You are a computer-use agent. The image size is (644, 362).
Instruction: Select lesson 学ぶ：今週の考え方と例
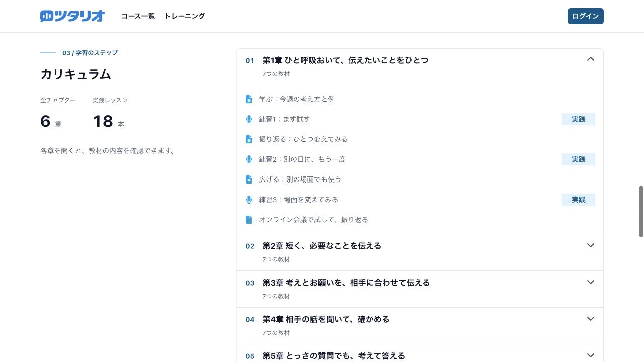click(297, 99)
